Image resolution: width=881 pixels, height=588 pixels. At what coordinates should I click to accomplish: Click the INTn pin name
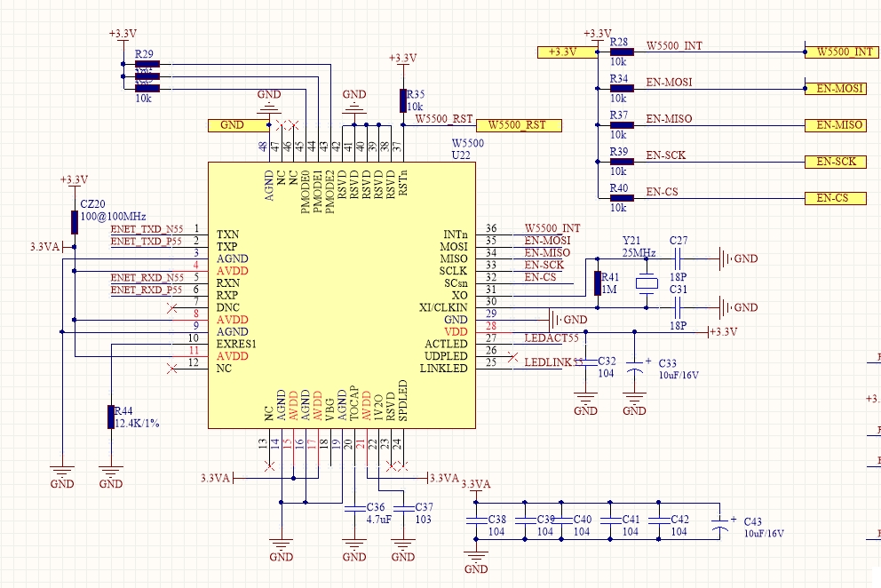click(456, 234)
